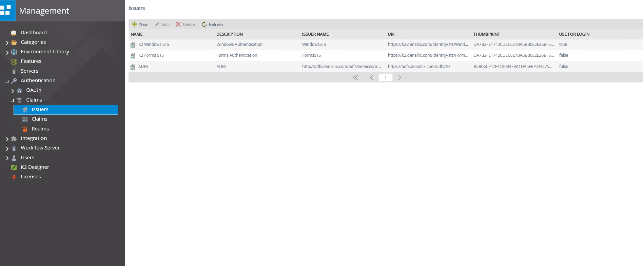
Task: Sort by the ISSUER NAME column header
Action: [315, 34]
